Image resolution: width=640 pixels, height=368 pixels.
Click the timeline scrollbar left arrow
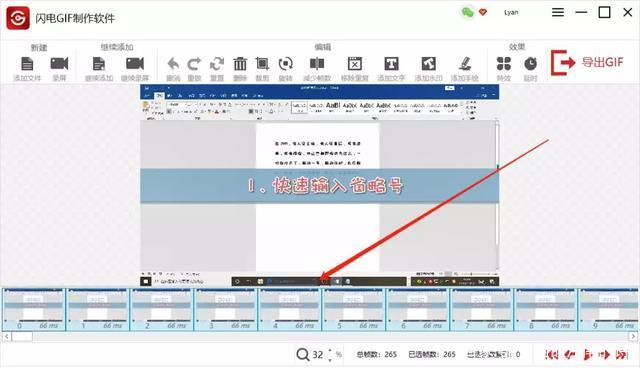click(x=7, y=337)
